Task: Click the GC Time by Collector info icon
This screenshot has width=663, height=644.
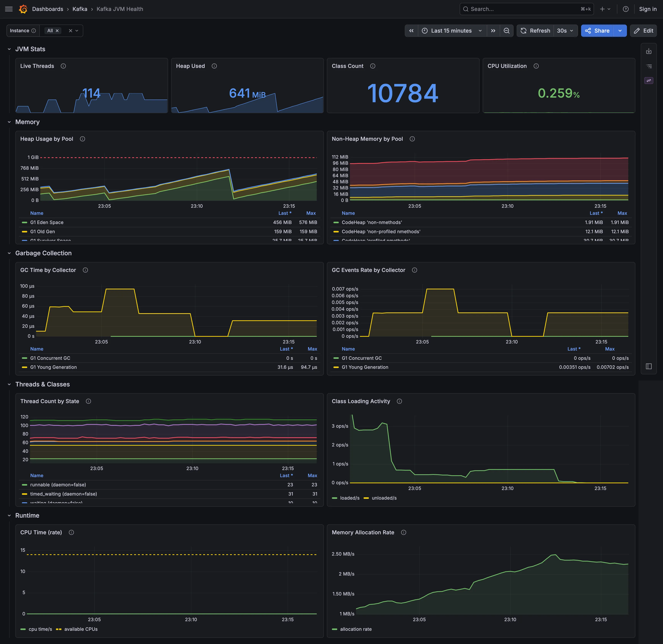Action: 85,270
